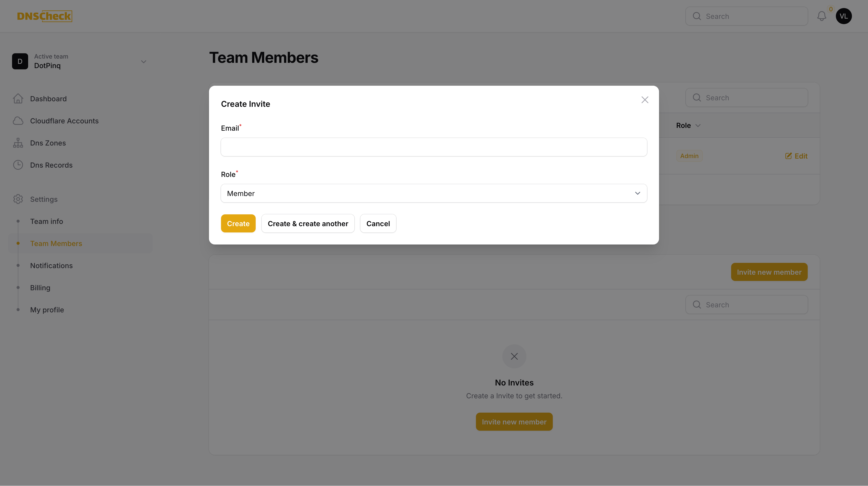Expand the active team DotPinq selector

[x=143, y=61]
